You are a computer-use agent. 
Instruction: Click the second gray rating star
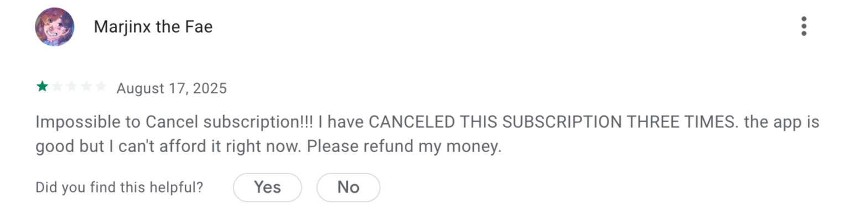57,87
